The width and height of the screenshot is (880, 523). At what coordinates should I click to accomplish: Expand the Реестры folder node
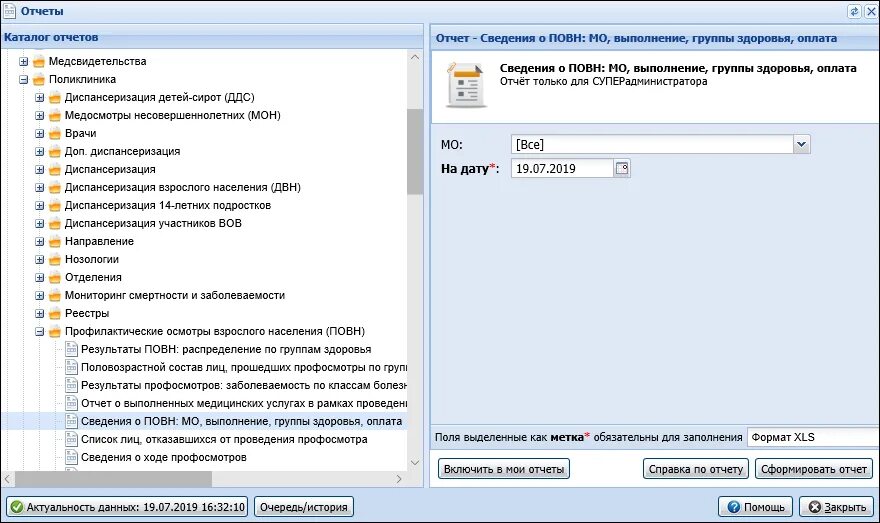click(x=39, y=313)
